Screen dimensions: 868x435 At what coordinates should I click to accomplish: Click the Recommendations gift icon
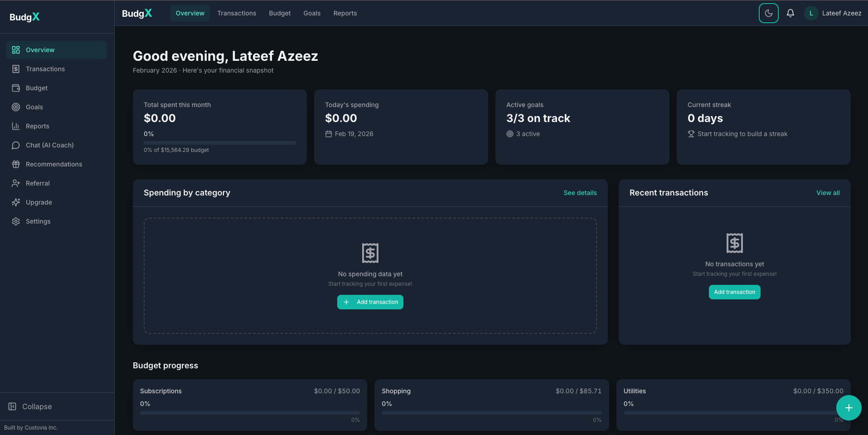point(15,164)
